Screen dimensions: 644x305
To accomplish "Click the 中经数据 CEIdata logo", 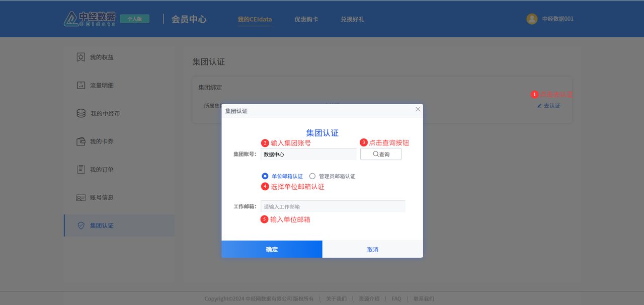I will point(90,19).
